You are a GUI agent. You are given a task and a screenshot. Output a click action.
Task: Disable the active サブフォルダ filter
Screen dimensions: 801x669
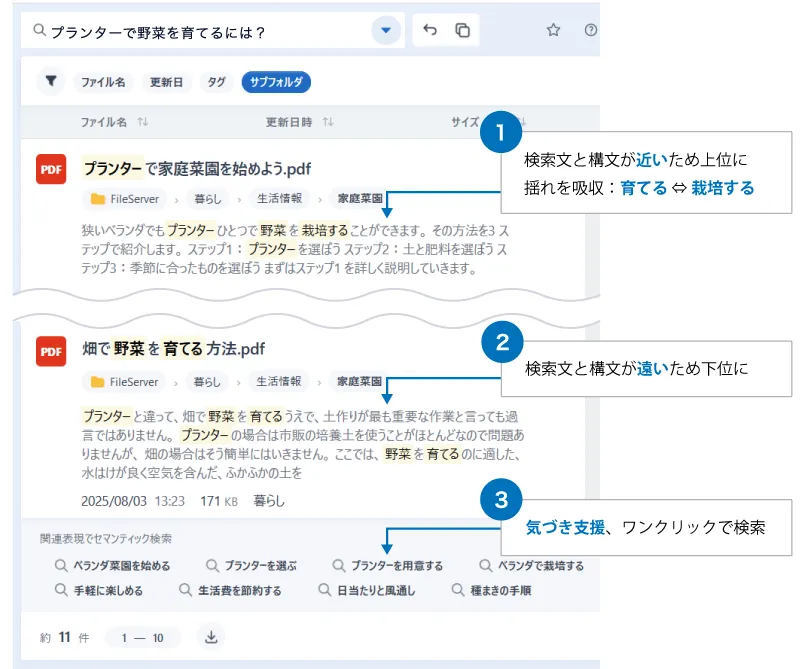click(275, 83)
